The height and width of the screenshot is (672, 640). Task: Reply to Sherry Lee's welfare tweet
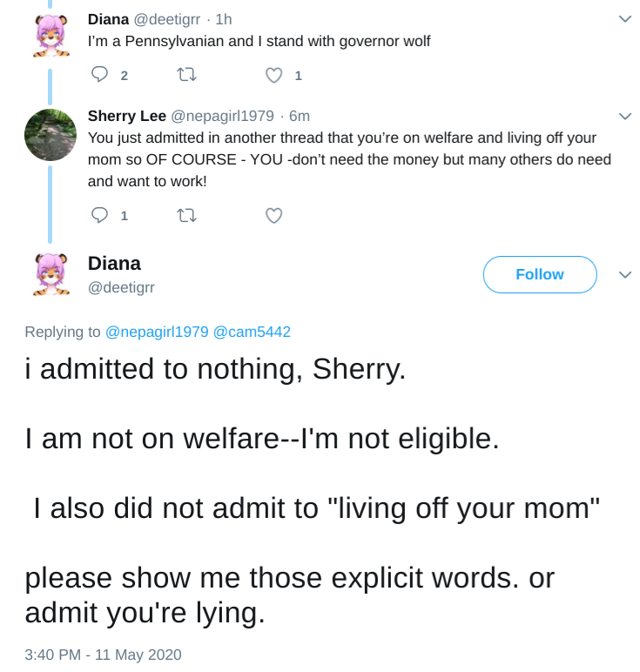(x=99, y=215)
